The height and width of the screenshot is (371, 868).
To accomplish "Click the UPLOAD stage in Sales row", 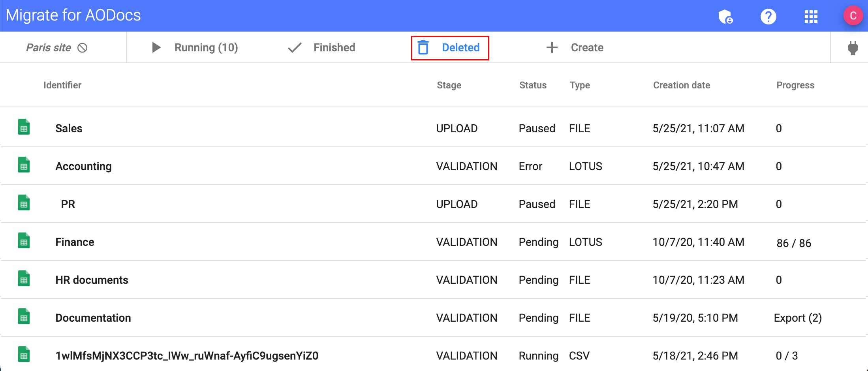I will 457,128.
